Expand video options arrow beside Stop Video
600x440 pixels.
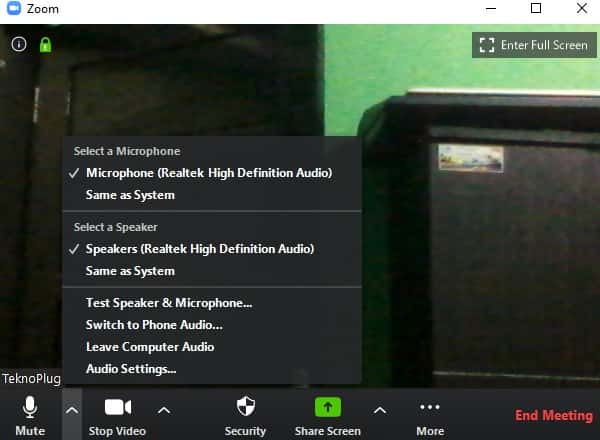tap(164, 411)
